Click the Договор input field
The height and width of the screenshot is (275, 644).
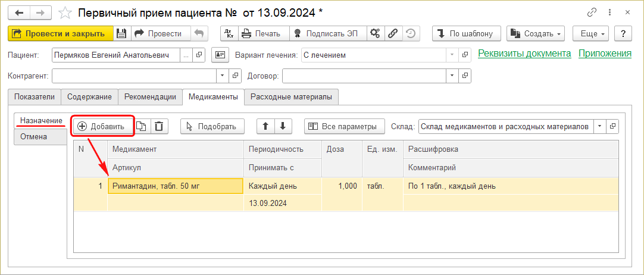[x=364, y=76]
